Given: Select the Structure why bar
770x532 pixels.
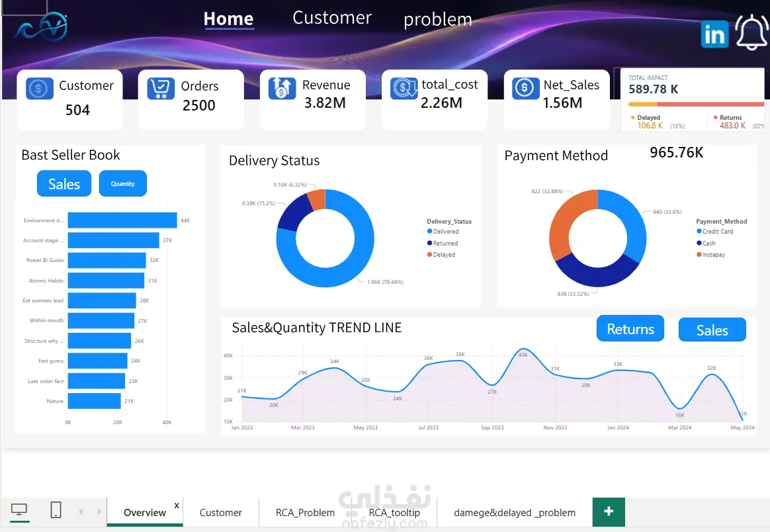Looking at the screenshot, I should click(x=99, y=340).
